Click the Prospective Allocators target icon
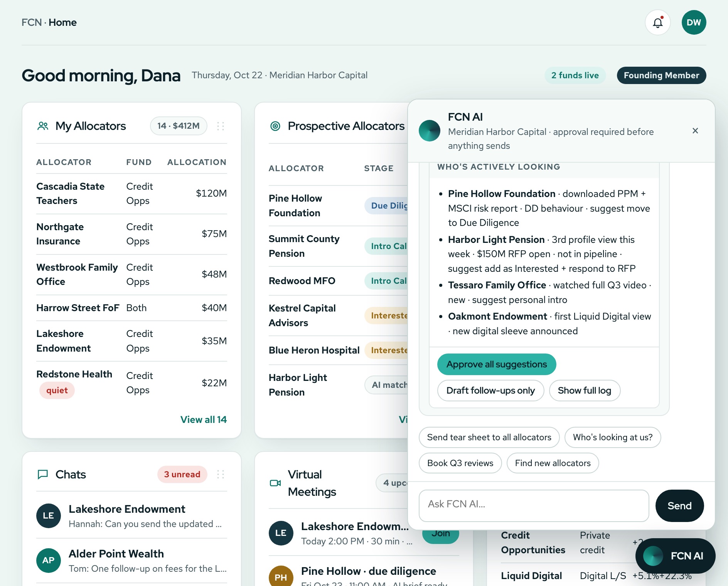728x586 pixels. click(x=275, y=126)
